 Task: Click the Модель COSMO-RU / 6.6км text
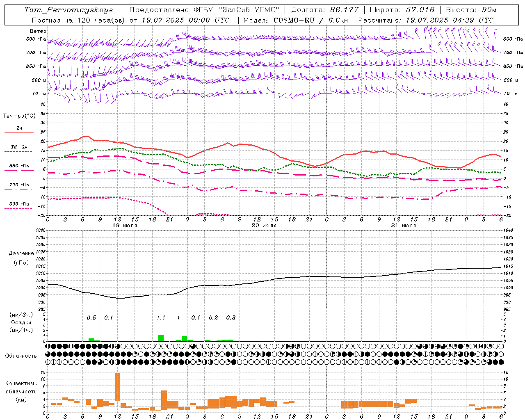[296, 20]
